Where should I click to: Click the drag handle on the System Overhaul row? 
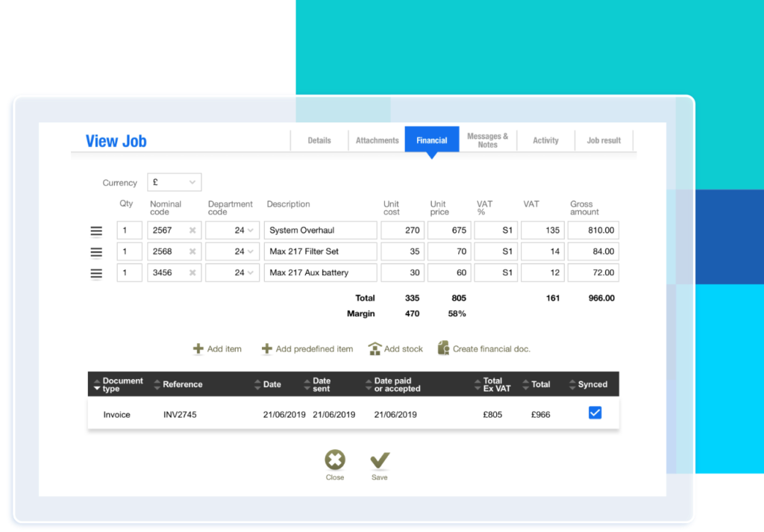click(x=96, y=230)
